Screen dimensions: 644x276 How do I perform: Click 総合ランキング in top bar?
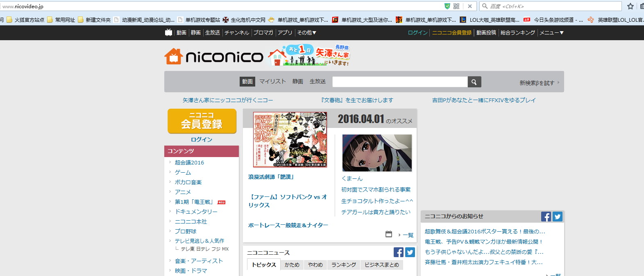click(x=518, y=32)
